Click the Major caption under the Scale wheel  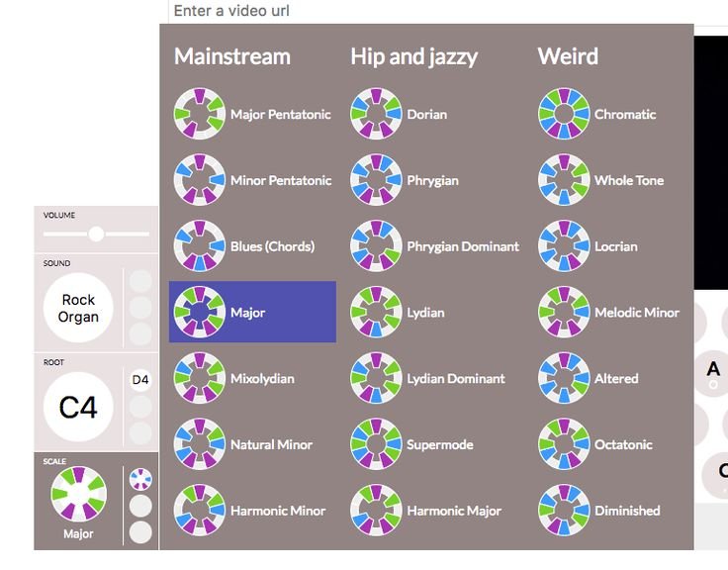click(x=78, y=533)
